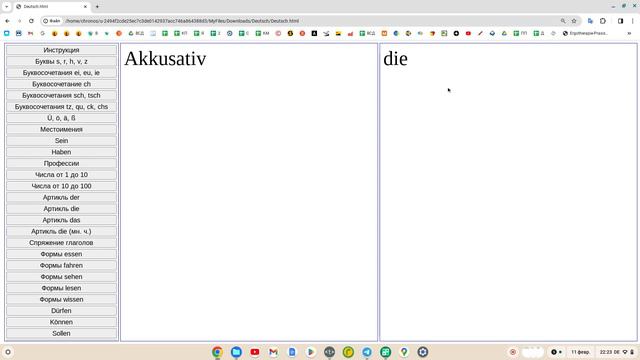640x360 pixels.
Task: Open the Формы wissen lesson
Action: coord(61,299)
